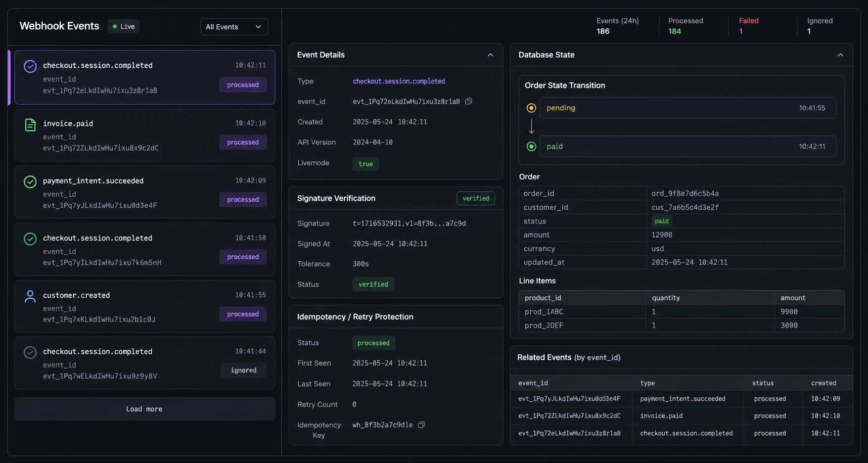Click the related event evt_1Pq72eLkdIwHu7ixu3z8r1aB row

(x=681, y=433)
